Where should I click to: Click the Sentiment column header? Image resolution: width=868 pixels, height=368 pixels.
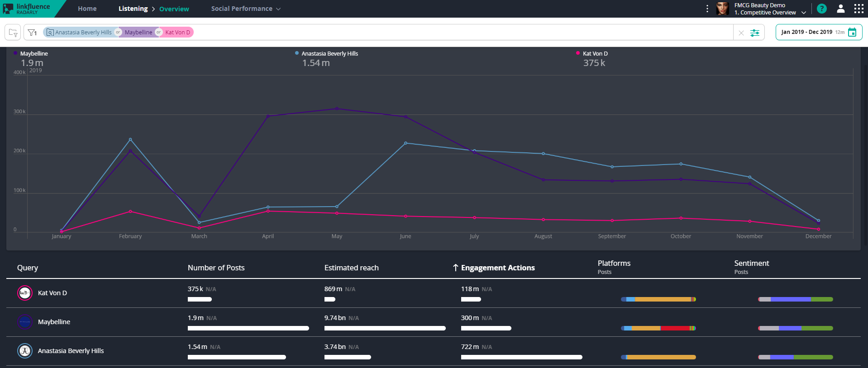coord(752,263)
